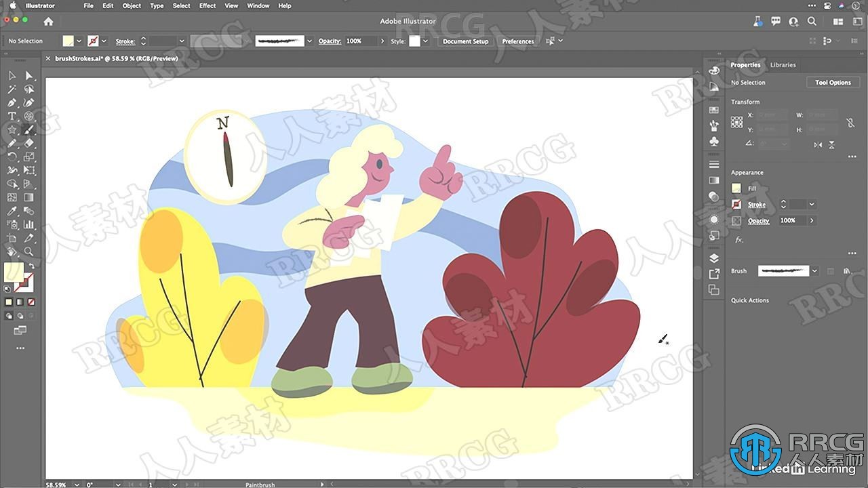Select the Gradient tool
This screenshot has height=488, width=868.
tap(29, 198)
